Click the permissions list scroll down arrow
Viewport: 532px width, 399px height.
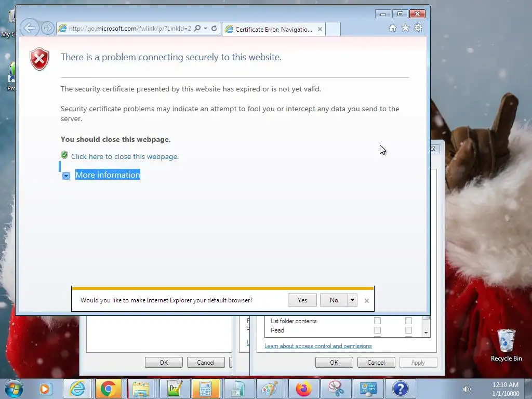click(x=426, y=333)
